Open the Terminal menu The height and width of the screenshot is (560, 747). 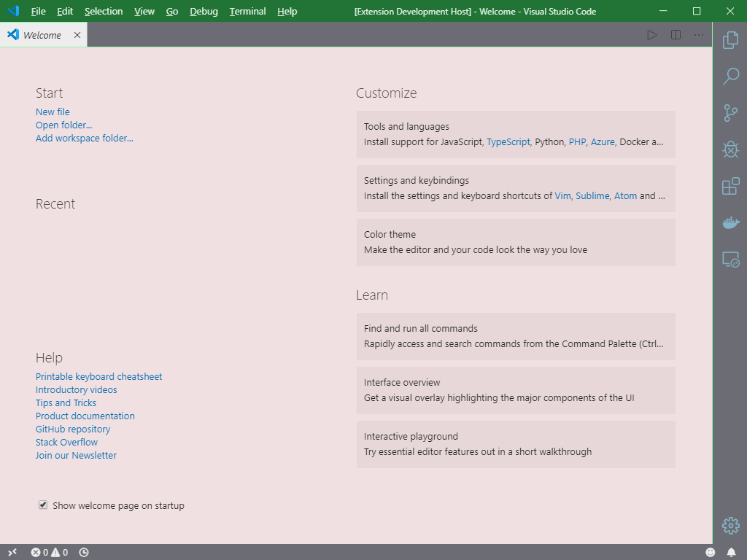tap(247, 11)
